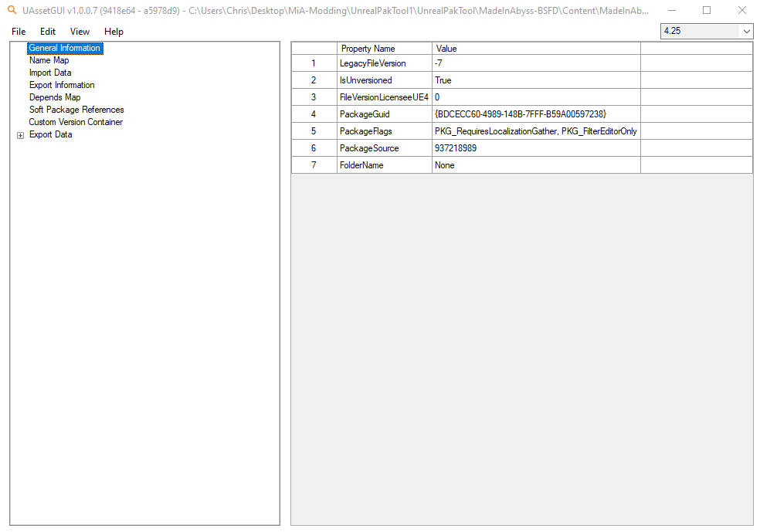Screen dimensions: 760x532
Task: Select row 5 header for PackageFlags
Action: pos(314,131)
